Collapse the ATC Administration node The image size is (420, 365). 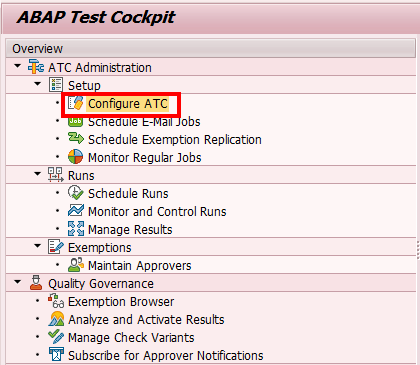click(x=18, y=66)
